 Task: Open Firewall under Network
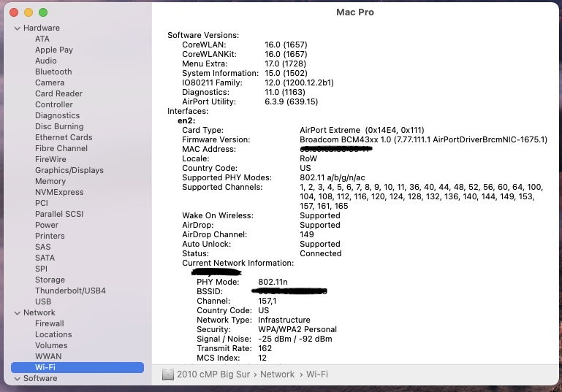pyautogui.click(x=50, y=323)
